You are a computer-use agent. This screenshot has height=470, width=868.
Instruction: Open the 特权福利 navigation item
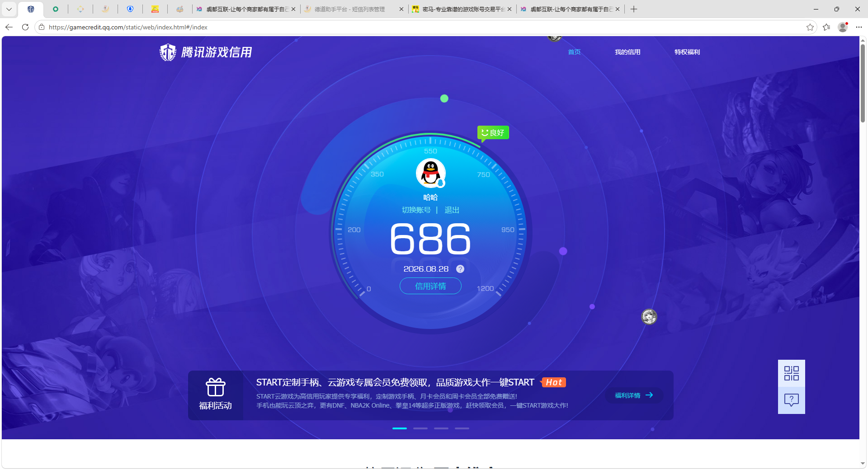687,52
